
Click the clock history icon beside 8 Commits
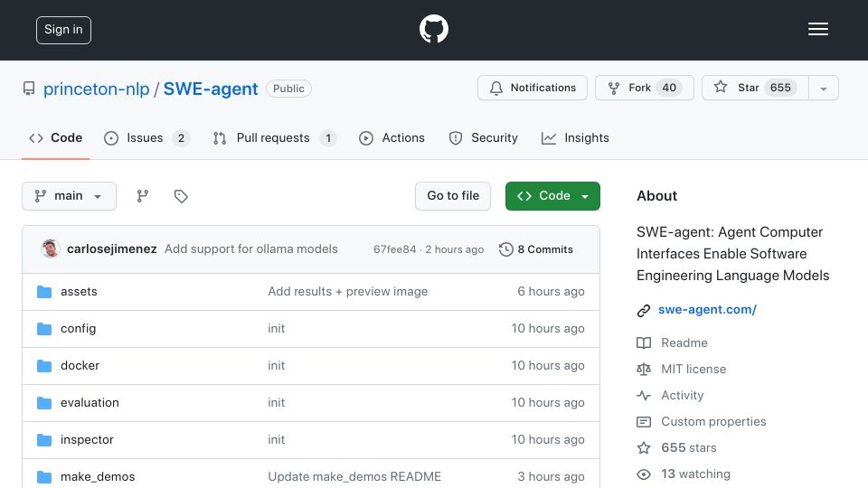(506, 249)
